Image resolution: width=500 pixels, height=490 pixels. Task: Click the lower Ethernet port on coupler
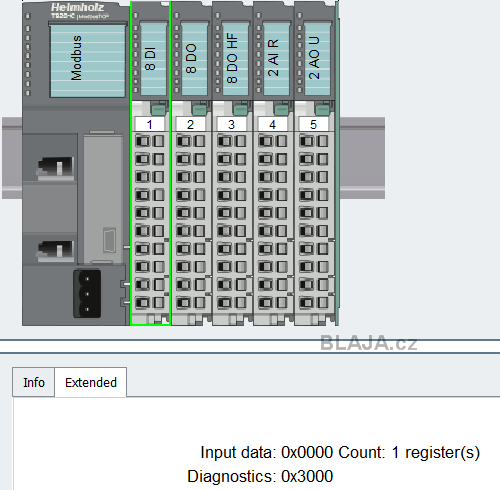coord(55,249)
